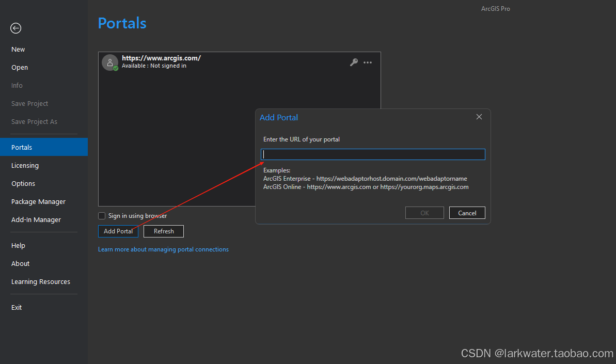The height and width of the screenshot is (364, 616).
Task: Click Cancel in Add Portal dialog
Action: [467, 213]
